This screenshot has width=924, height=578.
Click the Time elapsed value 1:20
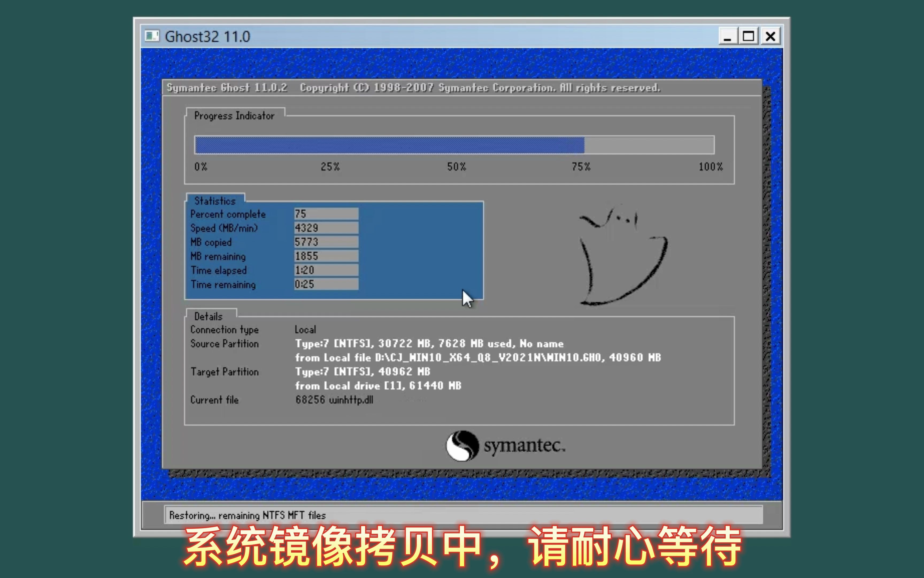(326, 270)
